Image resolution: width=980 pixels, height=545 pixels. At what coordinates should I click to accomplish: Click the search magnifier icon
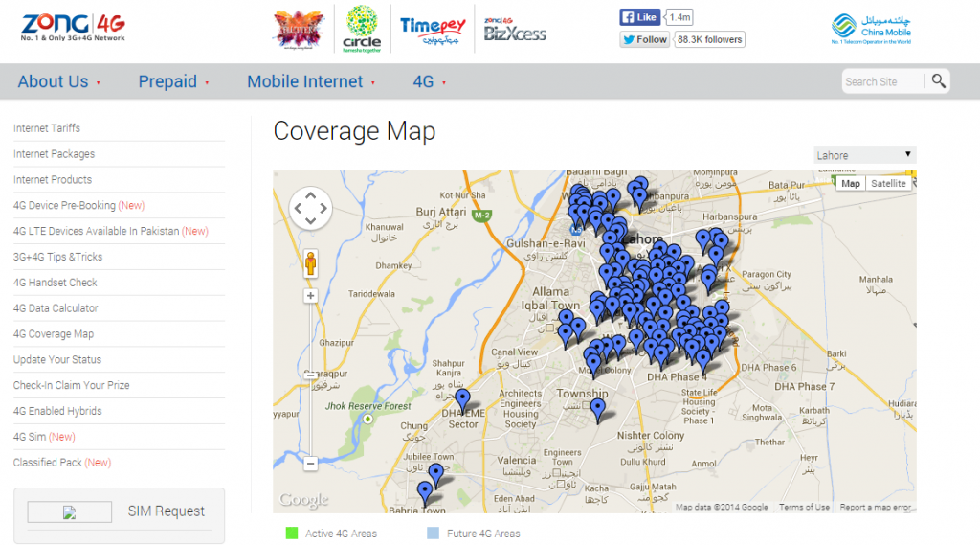938,80
